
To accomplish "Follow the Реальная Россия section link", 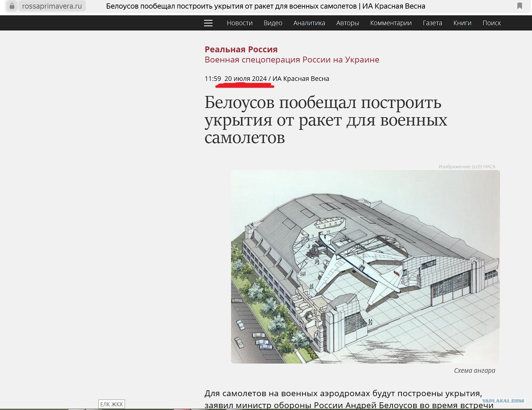I will click(x=241, y=49).
